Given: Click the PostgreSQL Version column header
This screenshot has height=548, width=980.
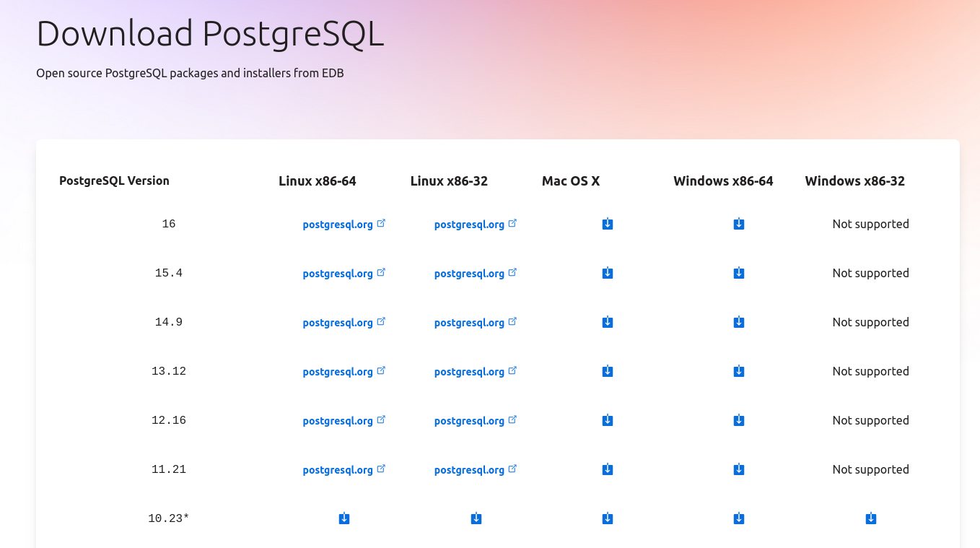Looking at the screenshot, I should pyautogui.click(x=114, y=181).
